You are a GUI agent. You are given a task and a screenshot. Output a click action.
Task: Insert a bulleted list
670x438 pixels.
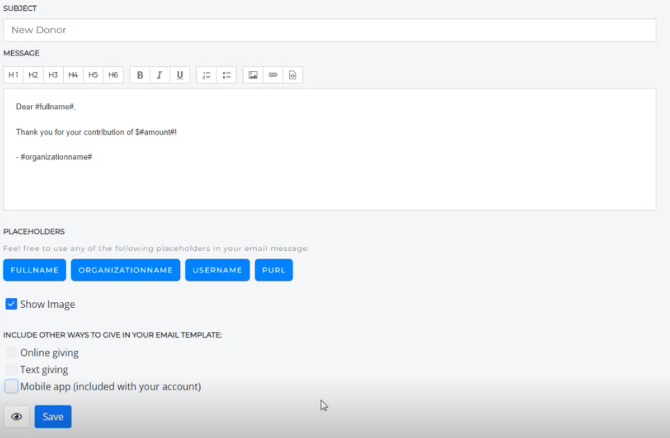pyautogui.click(x=226, y=75)
